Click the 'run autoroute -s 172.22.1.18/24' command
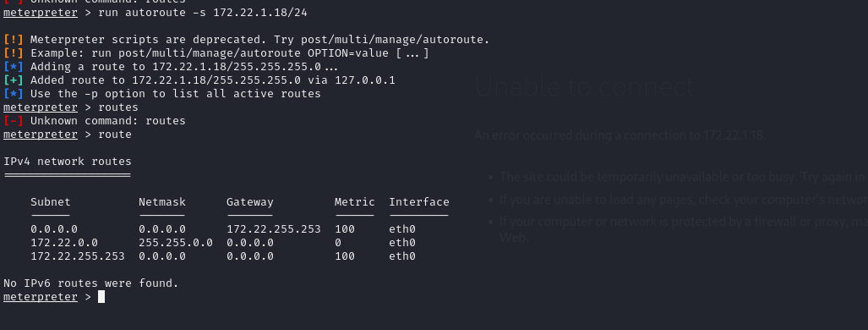The image size is (868, 330). click(x=203, y=13)
